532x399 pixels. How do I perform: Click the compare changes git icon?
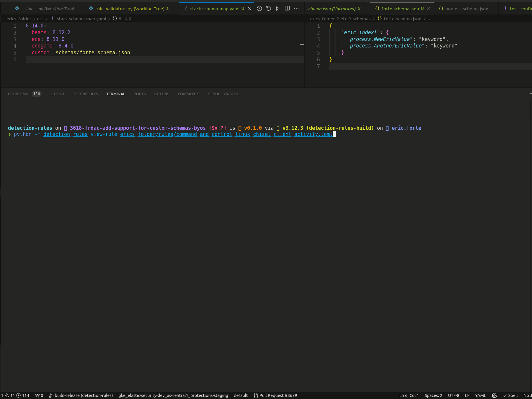click(269, 9)
